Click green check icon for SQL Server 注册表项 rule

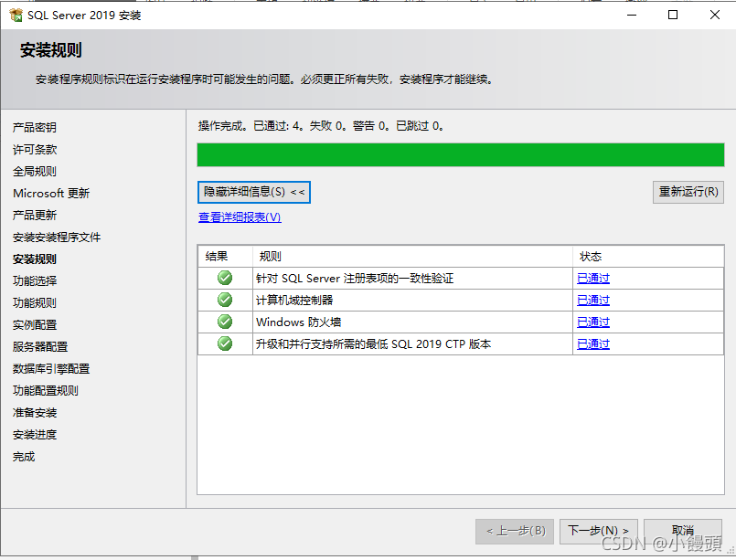click(225, 278)
